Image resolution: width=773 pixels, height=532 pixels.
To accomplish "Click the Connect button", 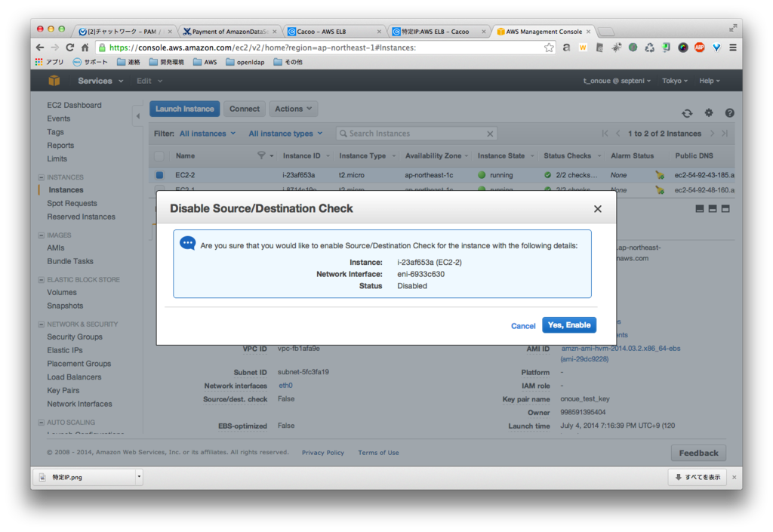I will pyautogui.click(x=245, y=109).
